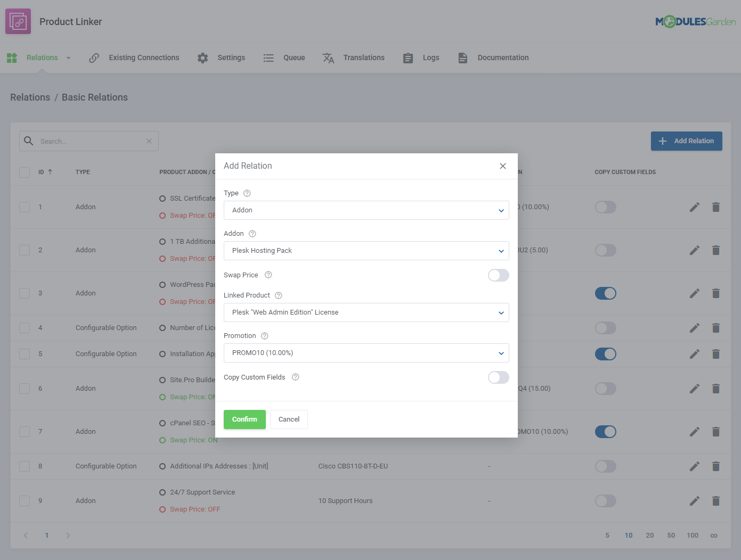Screen dimensions: 741x560
Task: Open the Type dropdown showing Addon
Action: pyautogui.click(x=366, y=210)
